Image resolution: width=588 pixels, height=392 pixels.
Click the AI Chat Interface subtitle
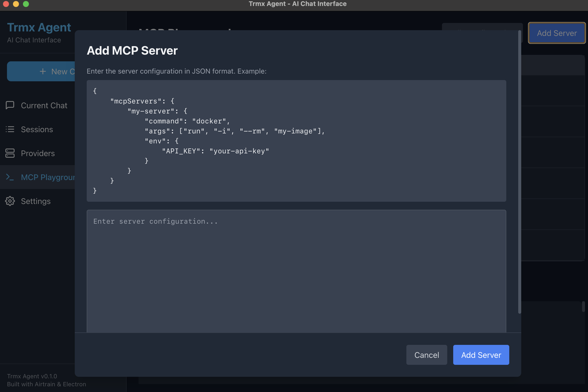click(x=34, y=40)
